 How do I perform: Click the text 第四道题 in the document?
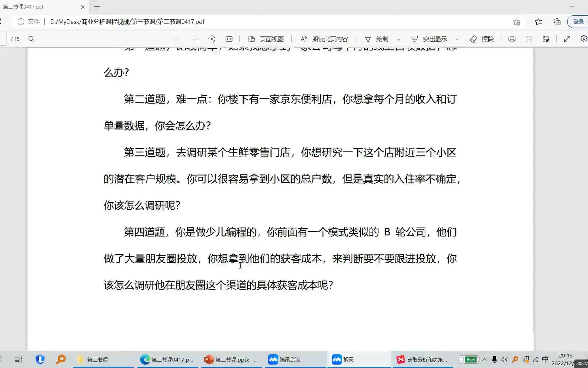tap(144, 232)
